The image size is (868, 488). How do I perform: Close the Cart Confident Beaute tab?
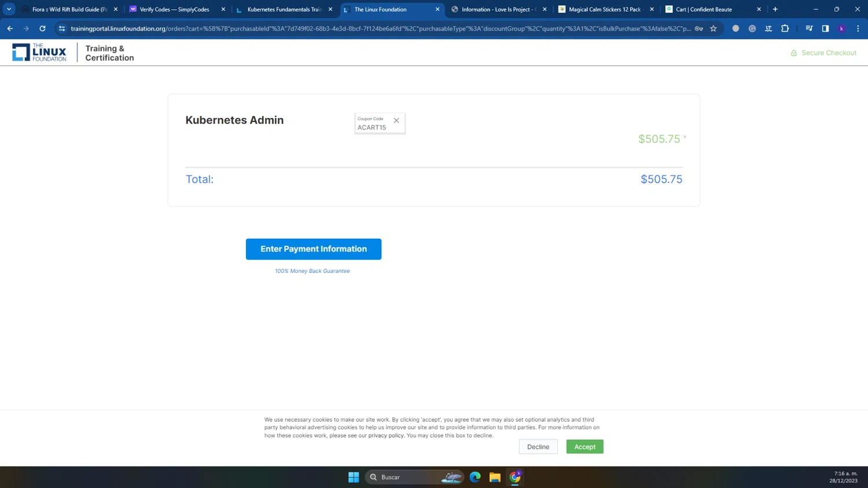point(759,9)
